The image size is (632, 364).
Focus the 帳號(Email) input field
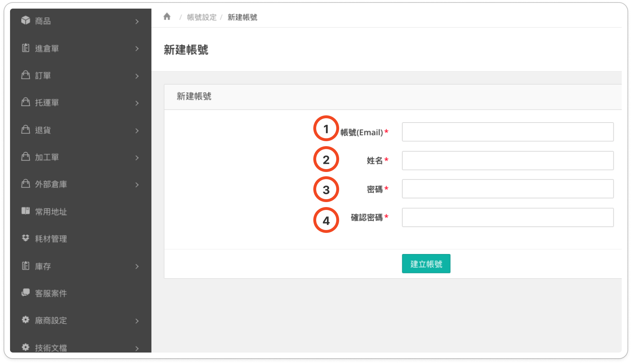coord(507,132)
